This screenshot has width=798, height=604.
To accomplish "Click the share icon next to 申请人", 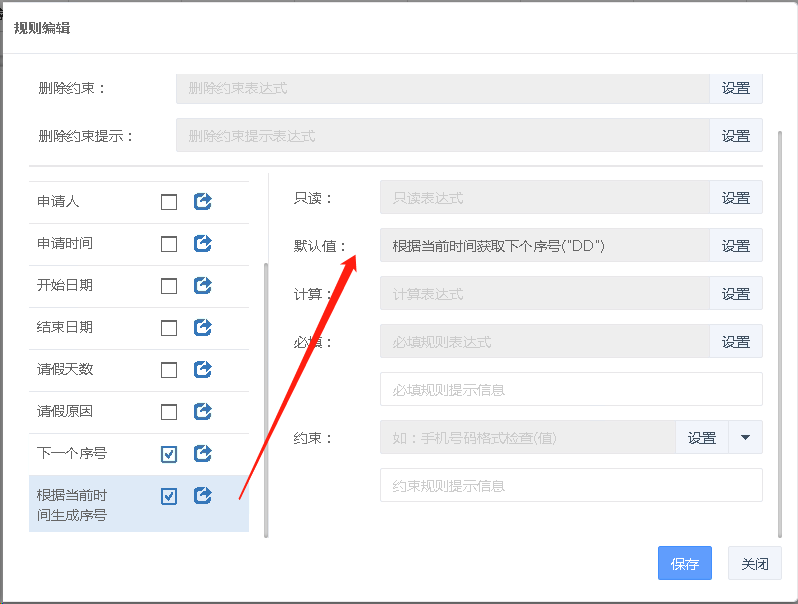I will (202, 202).
